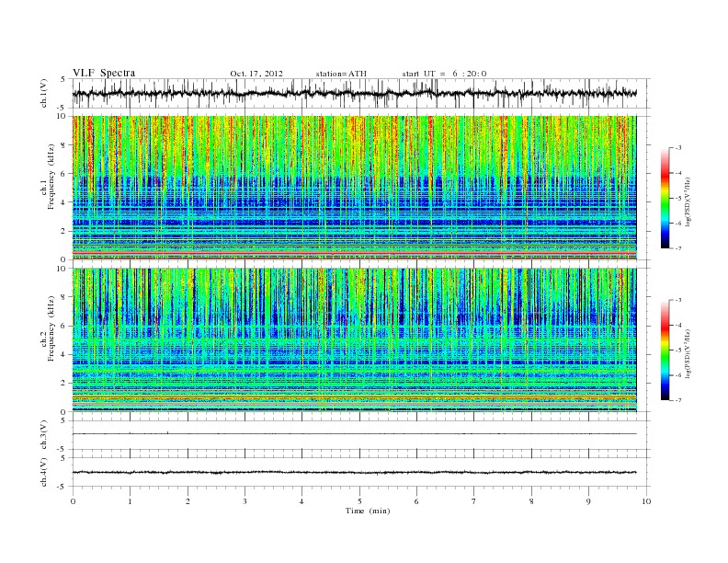Click the "6" kHz tick of ch.2 spectrogram

coord(64,326)
